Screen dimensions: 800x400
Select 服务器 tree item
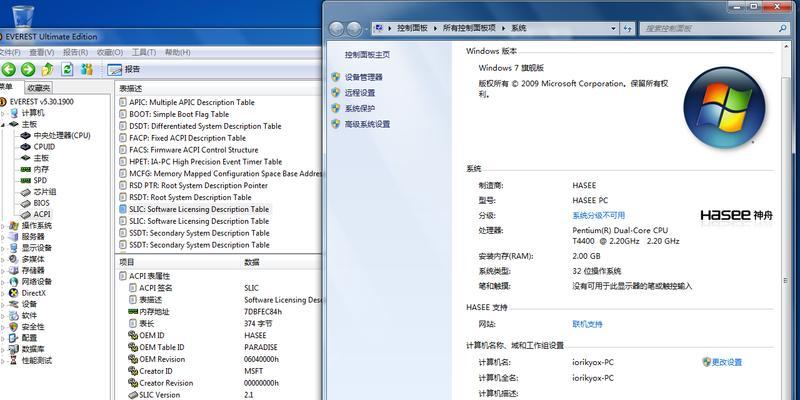click(33, 237)
